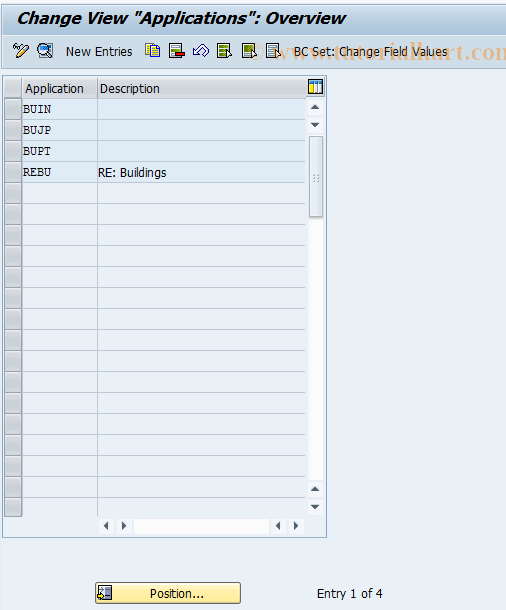Click the BUJP application cell
This screenshot has width=506, height=610.
tap(60, 130)
